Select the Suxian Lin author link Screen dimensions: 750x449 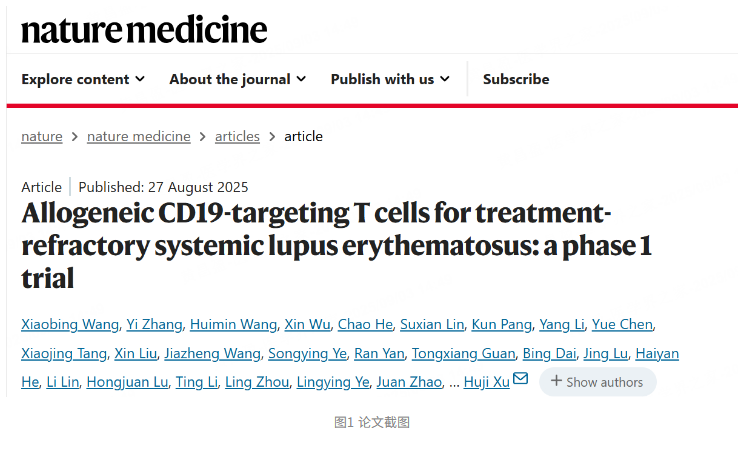(432, 325)
